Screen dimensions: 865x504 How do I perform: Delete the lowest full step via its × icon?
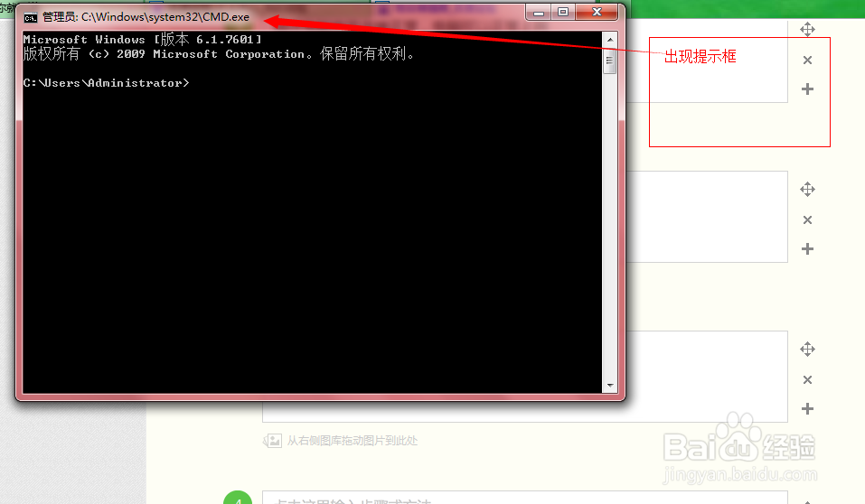click(x=808, y=380)
